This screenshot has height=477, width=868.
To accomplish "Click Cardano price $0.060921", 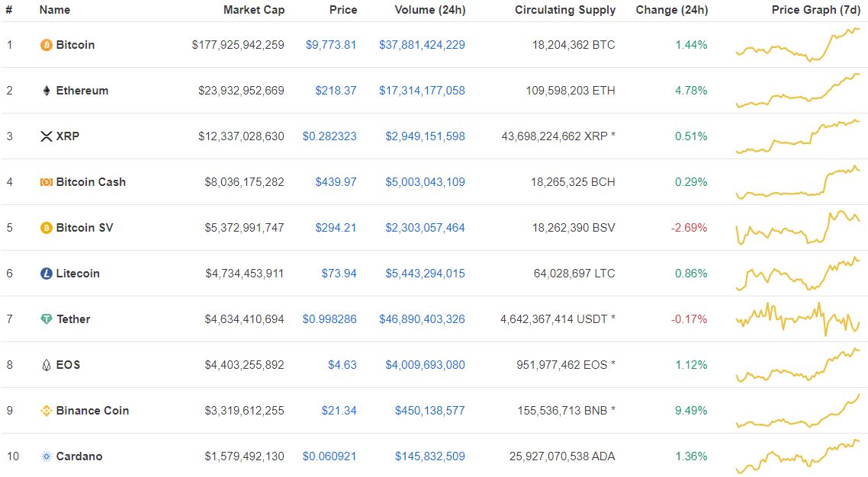I will (x=330, y=456).
